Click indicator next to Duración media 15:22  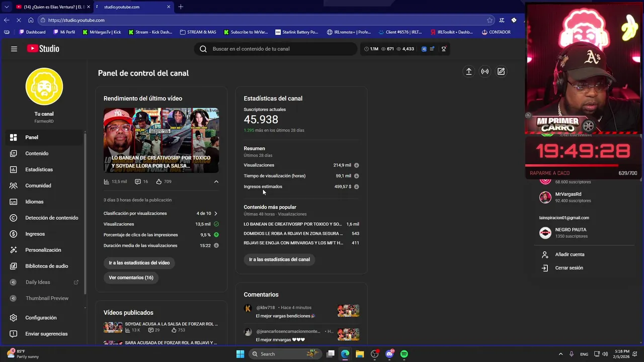coord(216,245)
